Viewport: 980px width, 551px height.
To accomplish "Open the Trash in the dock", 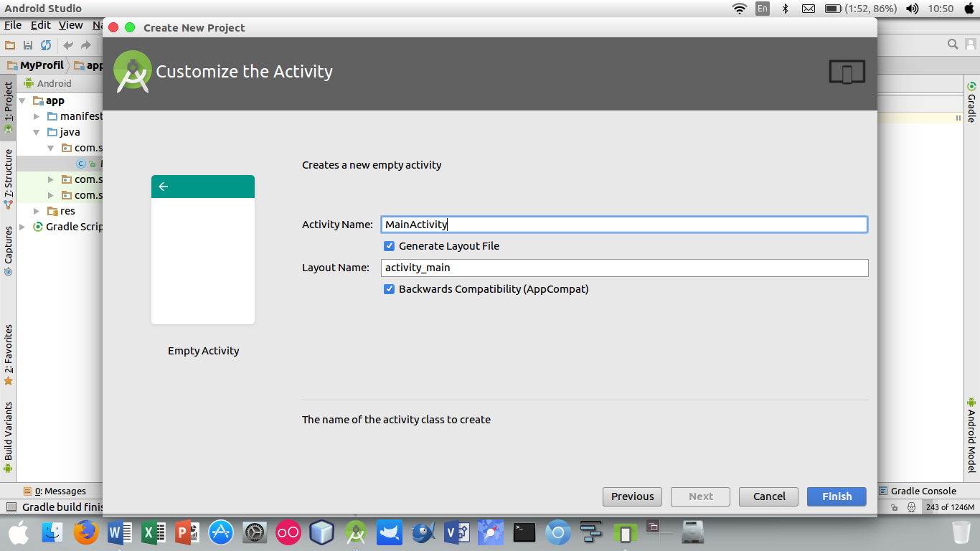I will coord(961,532).
